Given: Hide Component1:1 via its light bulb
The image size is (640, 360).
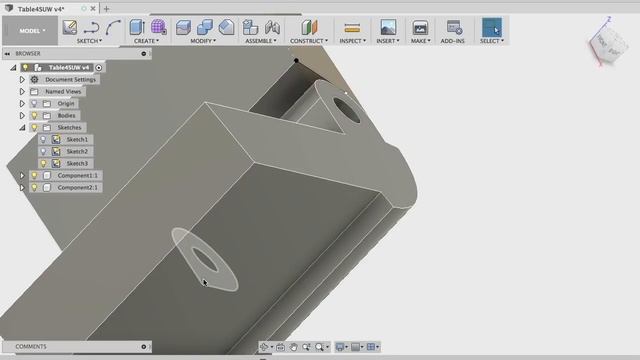Looking at the screenshot, I should (x=34, y=176).
